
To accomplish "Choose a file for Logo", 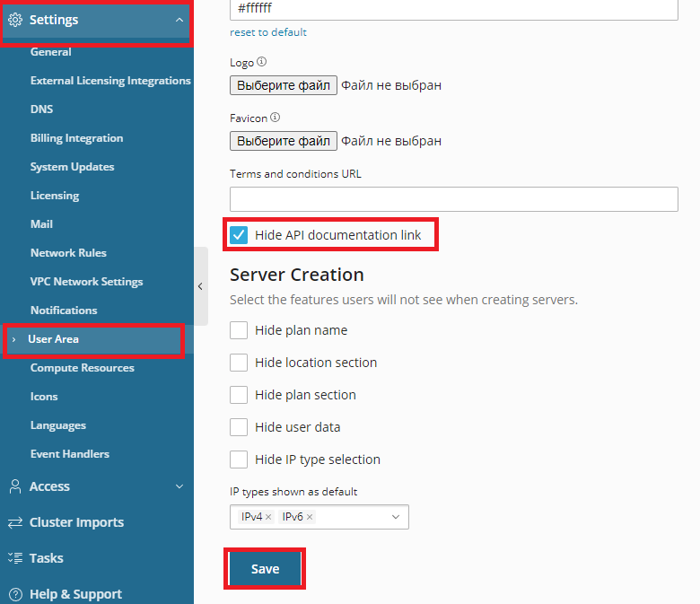I will click(284, 85).
